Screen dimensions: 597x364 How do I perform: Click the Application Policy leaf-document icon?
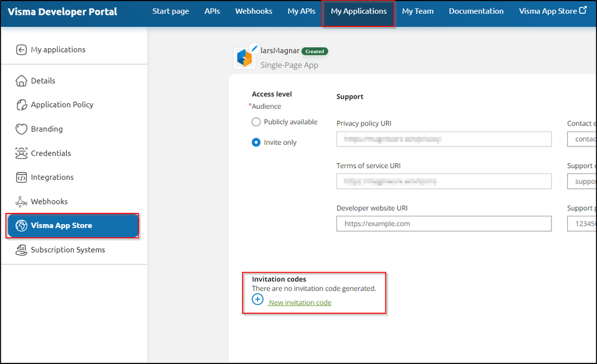22,105
